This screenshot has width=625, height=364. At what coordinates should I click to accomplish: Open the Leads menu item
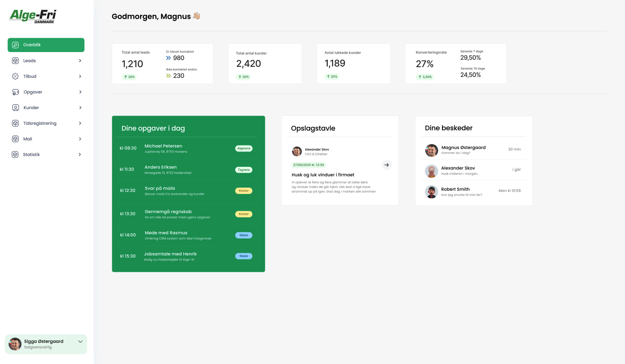click(46, 61)
